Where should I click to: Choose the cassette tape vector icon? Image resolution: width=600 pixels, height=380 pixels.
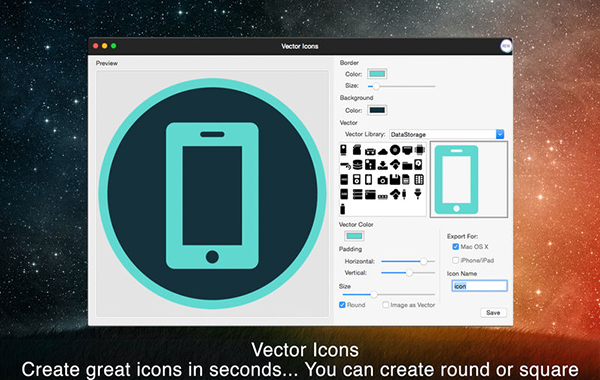[370, 152]
